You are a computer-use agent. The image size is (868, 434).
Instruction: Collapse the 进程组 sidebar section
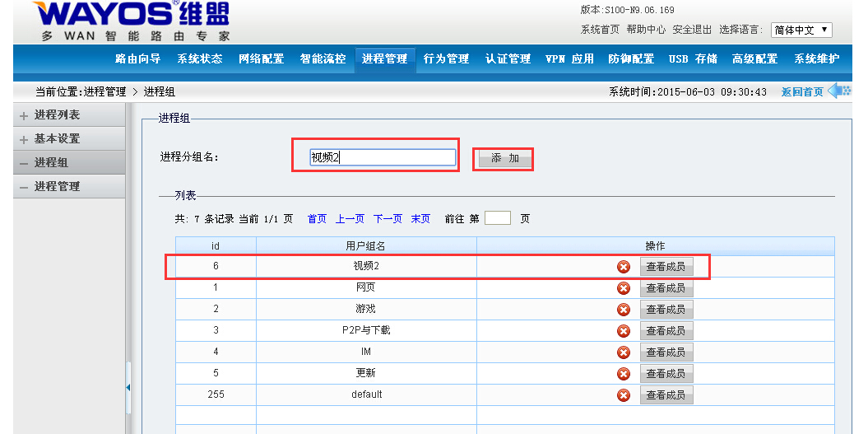point(24,163)
